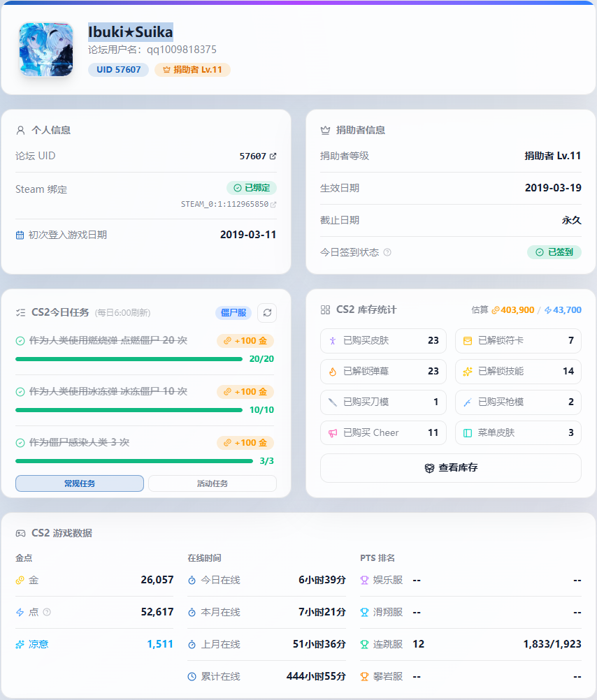Click the 累计在线 value 444小时55分
The image size is (597, 700).
click(x=317, y=676)
